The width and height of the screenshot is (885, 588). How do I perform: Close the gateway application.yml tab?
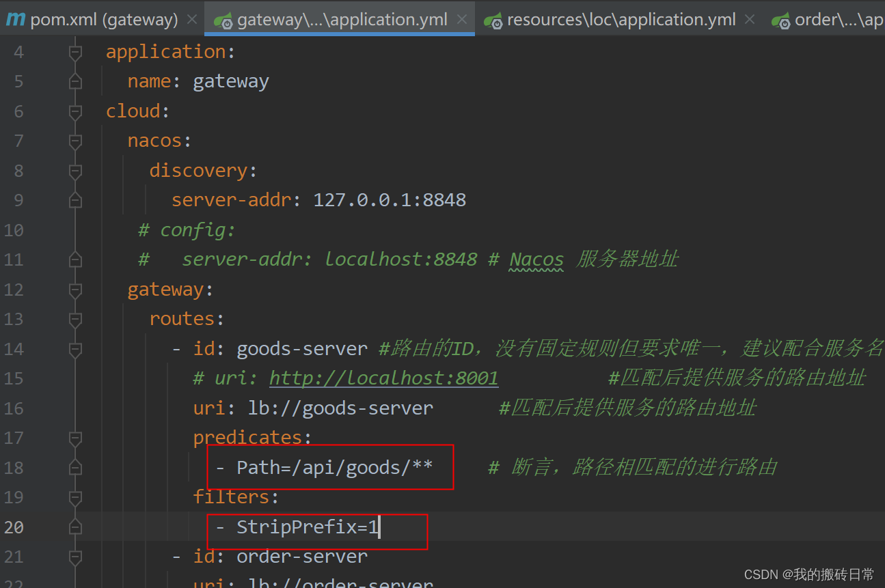coord(462,19)
